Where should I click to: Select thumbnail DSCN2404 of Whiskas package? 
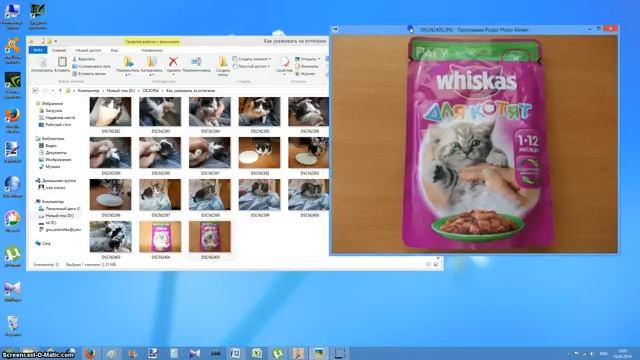click(x=160, y=240)
